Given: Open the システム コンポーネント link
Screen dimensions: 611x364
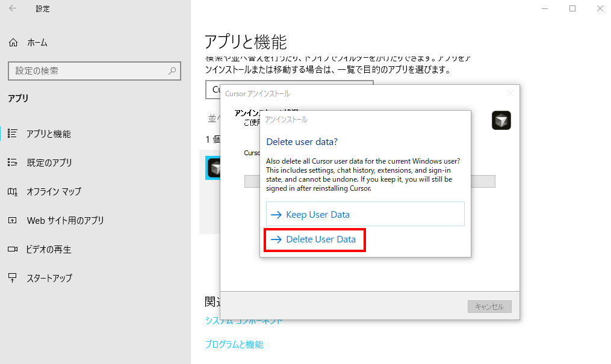Looking at the screenshot, I should 244,321.
